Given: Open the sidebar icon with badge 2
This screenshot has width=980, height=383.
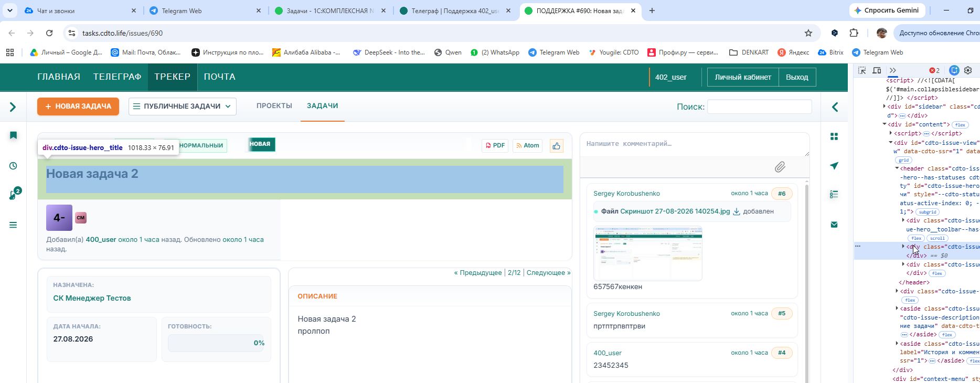Looking at the screenshot, I should 14,194.
